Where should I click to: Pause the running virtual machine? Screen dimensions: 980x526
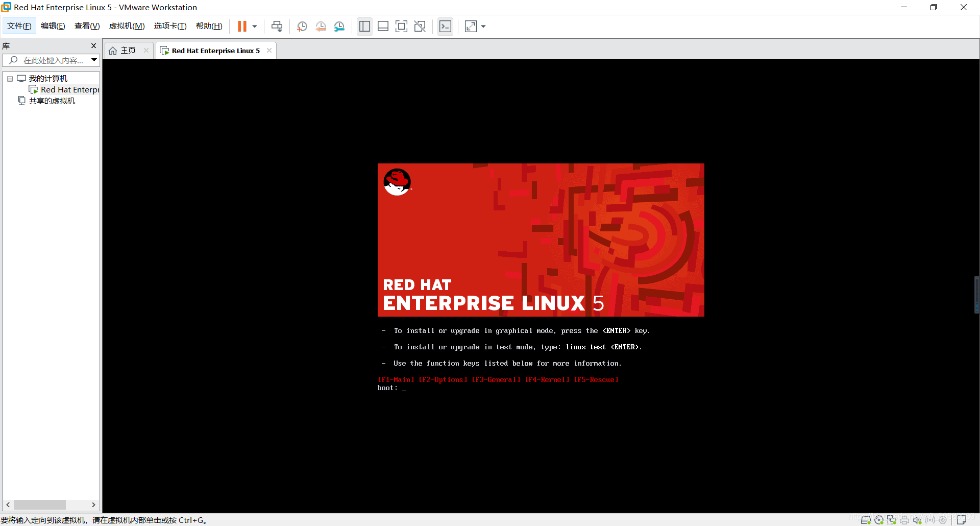(242, 27)
